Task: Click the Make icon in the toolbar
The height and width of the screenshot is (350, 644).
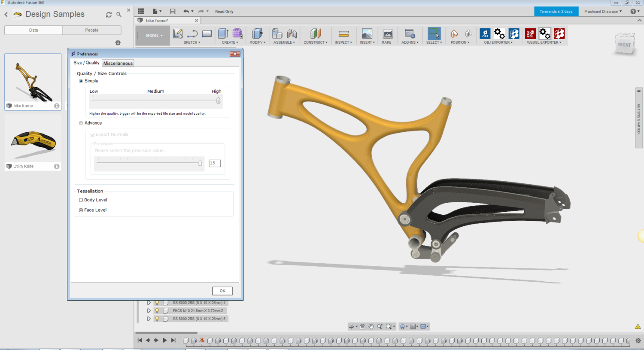Action: (x=387, y=33)
